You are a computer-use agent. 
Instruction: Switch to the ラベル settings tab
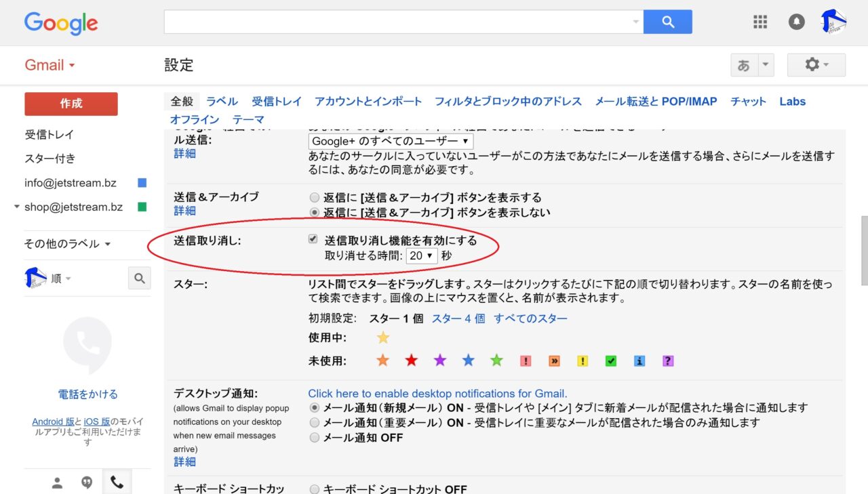point(222,101)
